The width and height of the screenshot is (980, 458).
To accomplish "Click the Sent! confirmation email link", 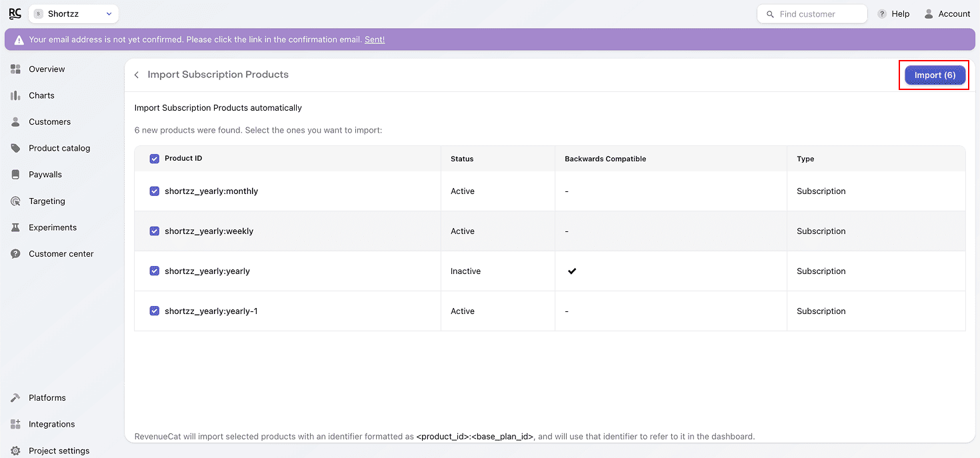I will click(374, 39).
